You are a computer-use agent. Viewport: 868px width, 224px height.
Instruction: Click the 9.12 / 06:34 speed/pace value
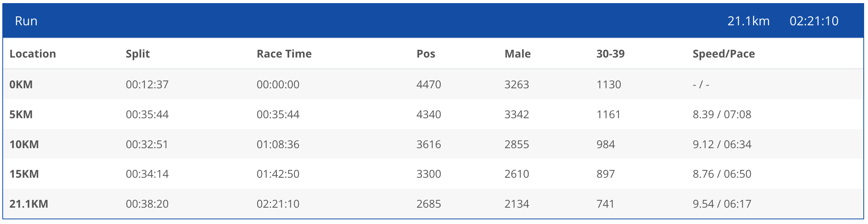click(x=722, y=144)
